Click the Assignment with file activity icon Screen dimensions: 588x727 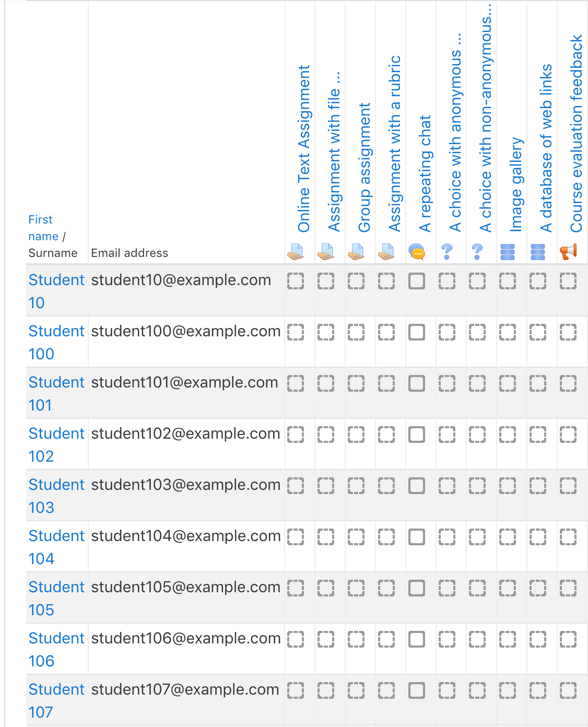click(326, 252)
